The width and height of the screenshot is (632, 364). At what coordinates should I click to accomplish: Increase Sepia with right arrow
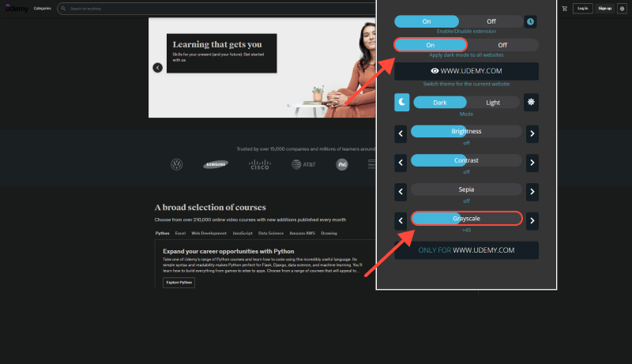[x=532, y=192]
